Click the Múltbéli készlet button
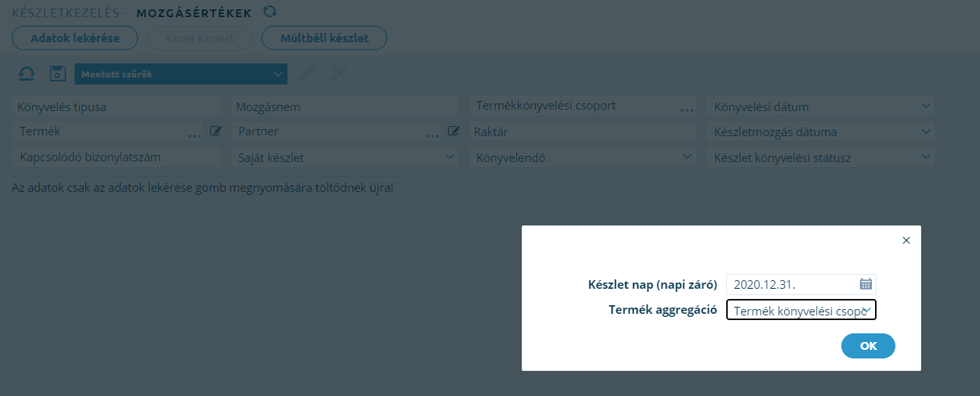The height and width of the screenshot is (396, 980). [x=324, y=38]
